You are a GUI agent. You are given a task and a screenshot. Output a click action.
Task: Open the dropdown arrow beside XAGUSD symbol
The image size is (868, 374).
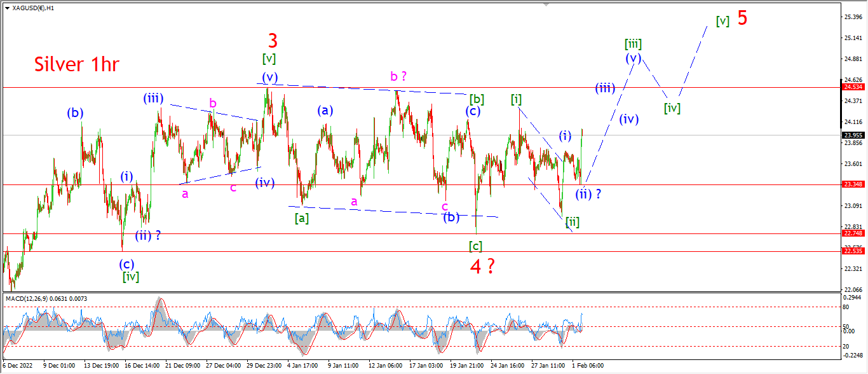point(7,8)
